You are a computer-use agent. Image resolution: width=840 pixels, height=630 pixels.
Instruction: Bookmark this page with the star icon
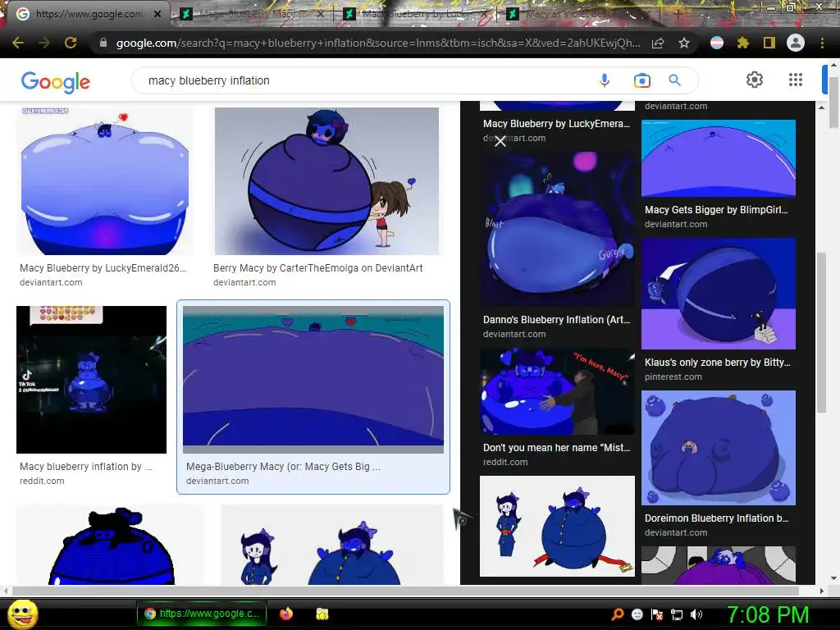click(684, 43)
